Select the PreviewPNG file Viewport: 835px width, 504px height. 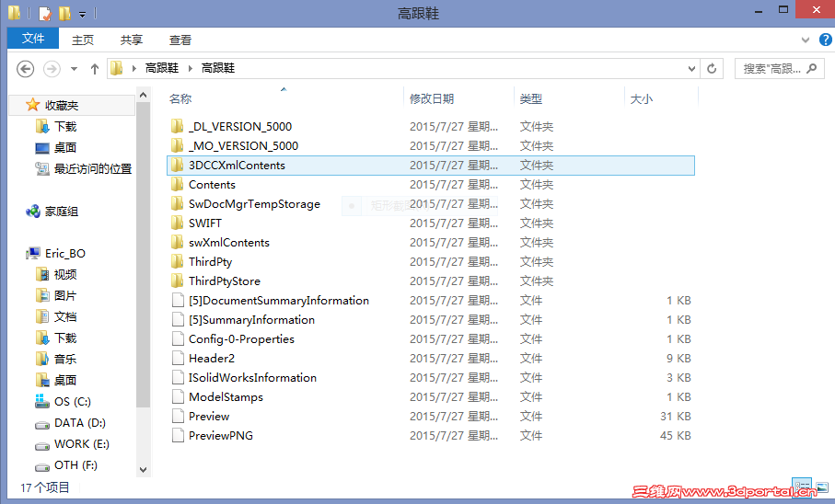click(x=430, y=436)
